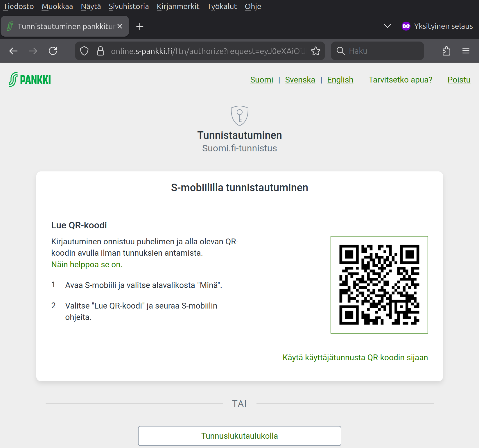Open the Firefox hamburger menu
479x448 pixels.
[466, 51]
